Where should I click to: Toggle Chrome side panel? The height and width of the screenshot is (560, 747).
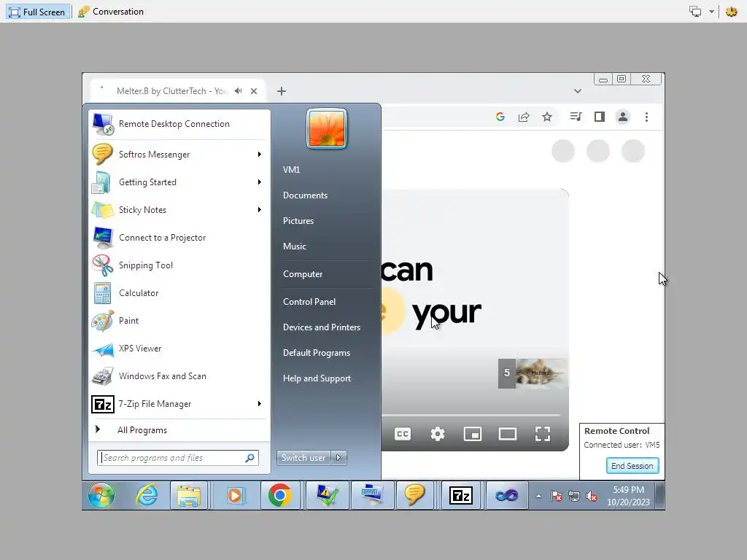600,117
